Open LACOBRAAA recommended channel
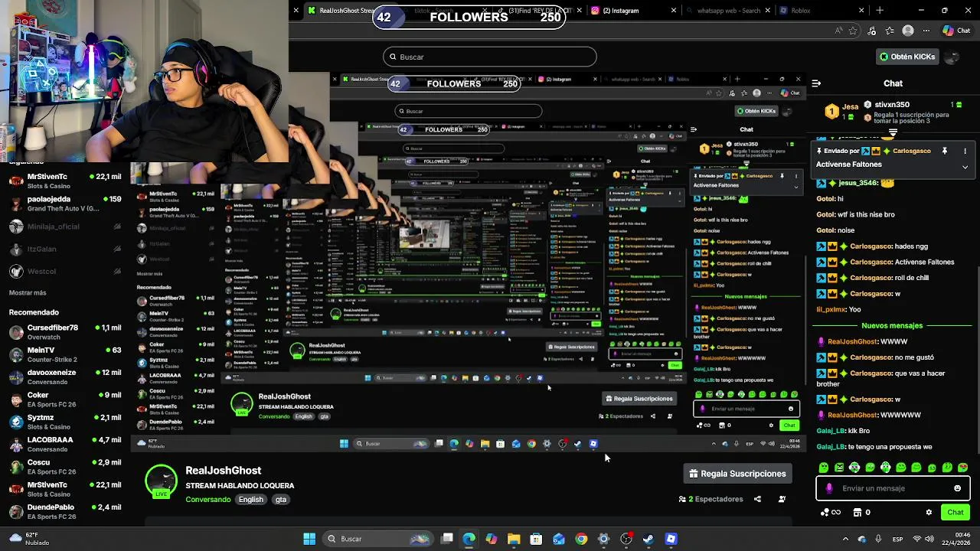This screenshot has height=551, width=980. 65,444
